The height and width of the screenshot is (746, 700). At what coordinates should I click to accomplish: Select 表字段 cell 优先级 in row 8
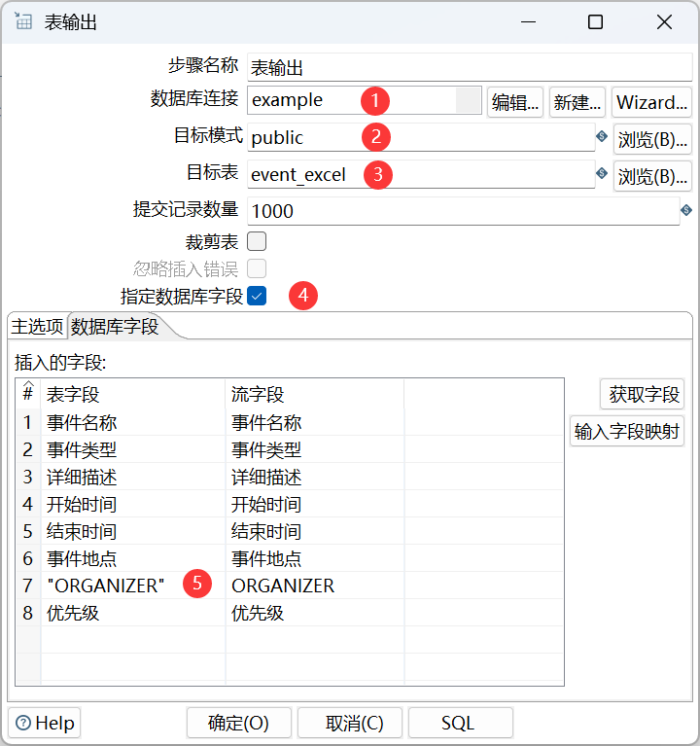(x=133, y=613)
